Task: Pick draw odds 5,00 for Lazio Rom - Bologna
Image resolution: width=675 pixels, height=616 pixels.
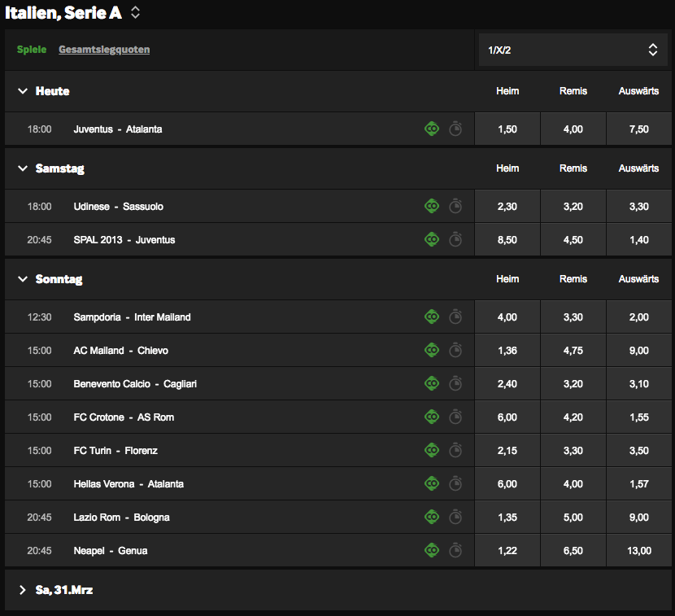Action: (573, 517)
